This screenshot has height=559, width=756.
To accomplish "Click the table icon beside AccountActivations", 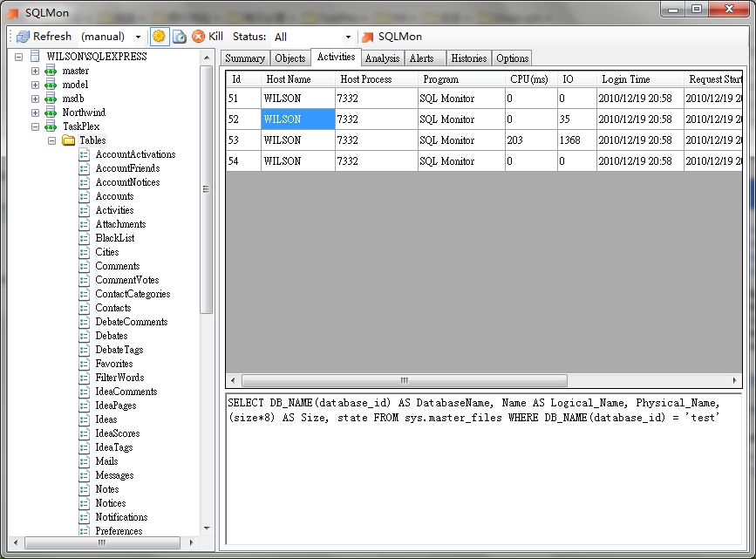I will click(x=83, y=154).
